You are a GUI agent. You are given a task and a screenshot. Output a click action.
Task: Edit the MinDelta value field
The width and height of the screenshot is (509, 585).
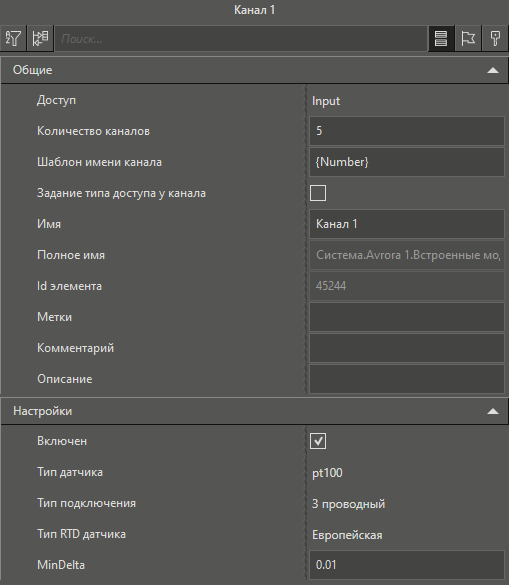pos(407,565)
